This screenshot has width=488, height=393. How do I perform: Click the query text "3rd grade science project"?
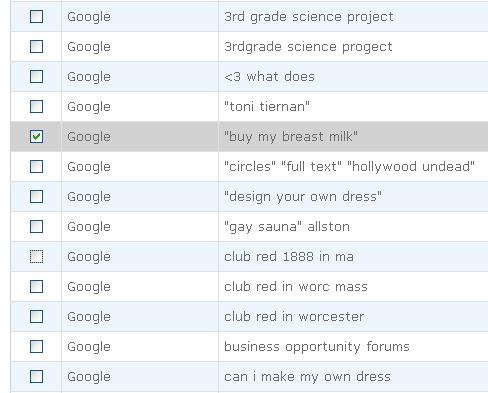pos(309,17)
